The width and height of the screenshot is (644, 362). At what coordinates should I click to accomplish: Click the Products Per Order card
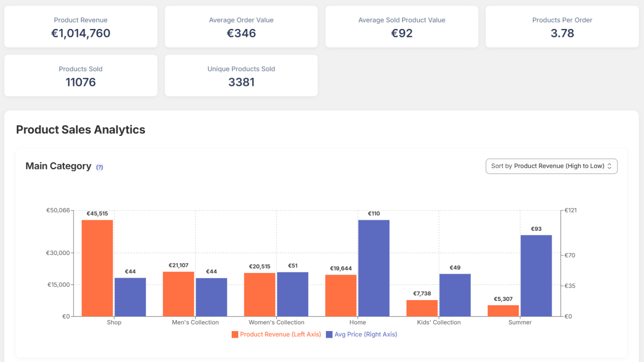coord(562,27)
